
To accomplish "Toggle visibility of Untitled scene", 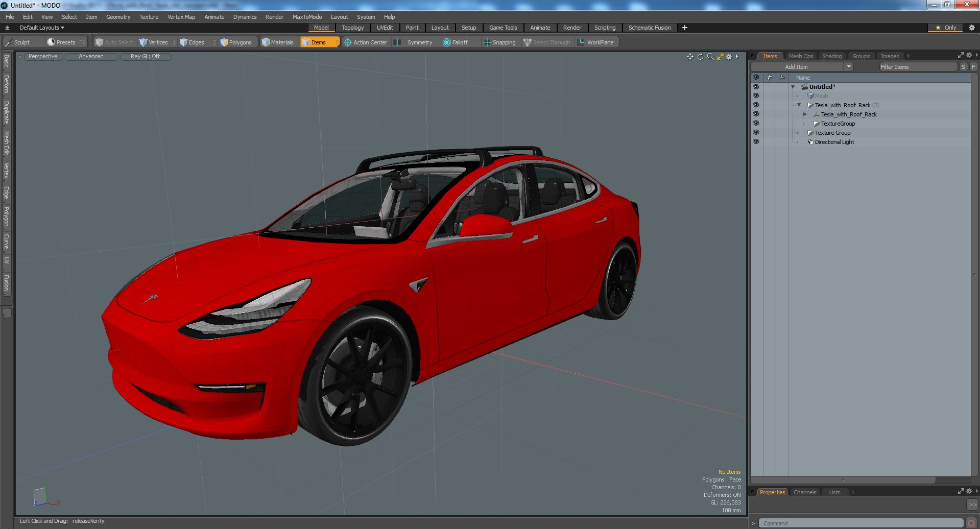I will tap(756, 87).
